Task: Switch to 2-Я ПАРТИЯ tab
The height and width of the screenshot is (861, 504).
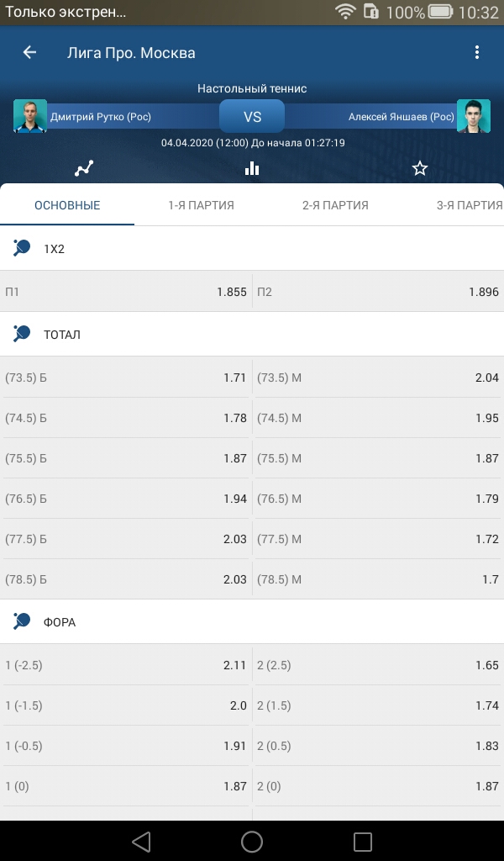Action: pos(336,205)
